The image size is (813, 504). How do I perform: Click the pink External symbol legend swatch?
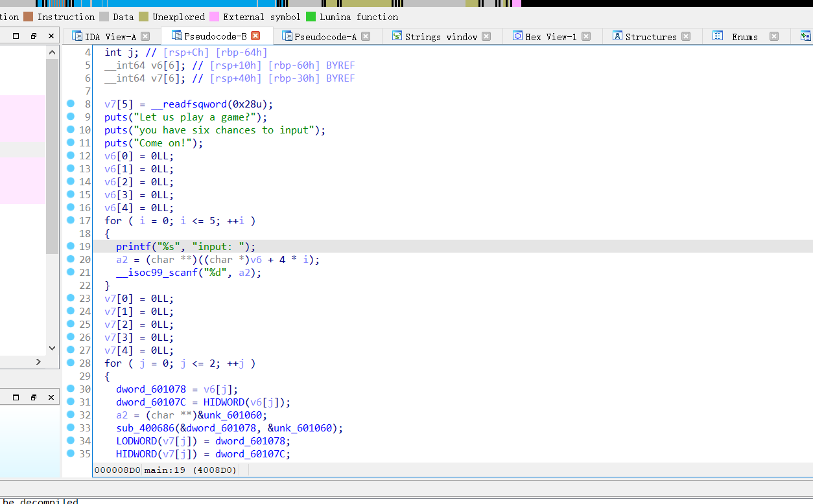pos(214,17)
